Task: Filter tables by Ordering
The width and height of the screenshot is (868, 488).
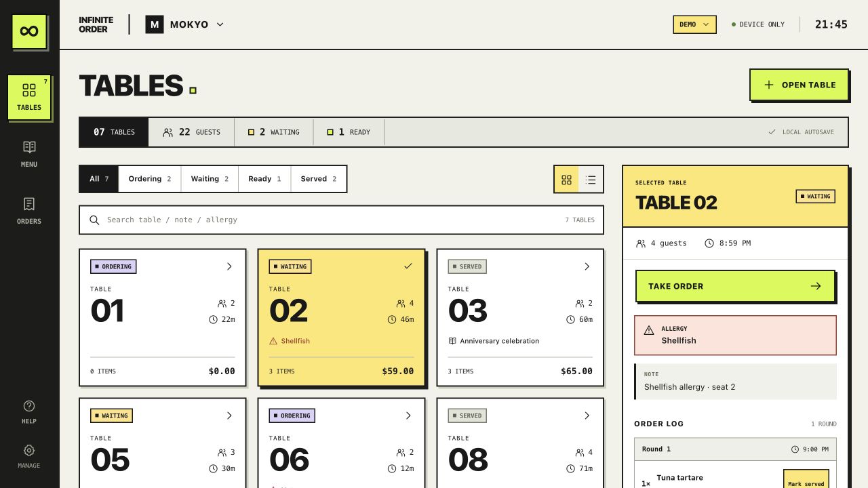Action: click(x=150, y=179)
